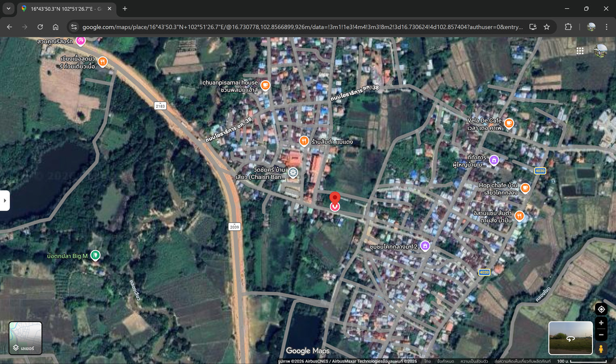The width and height of the screenshot is (616, 364).
Task: Expand the collapsed side panel arrow
Action: tap(5, 200)
